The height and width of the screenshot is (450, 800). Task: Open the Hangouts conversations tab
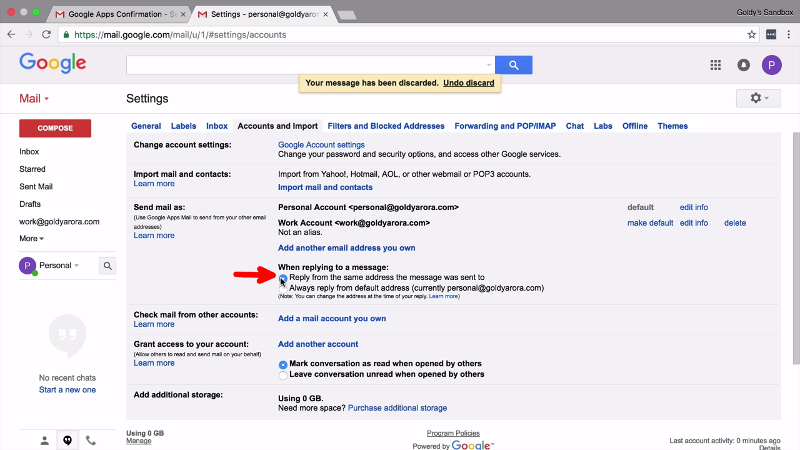click(67, 440)
